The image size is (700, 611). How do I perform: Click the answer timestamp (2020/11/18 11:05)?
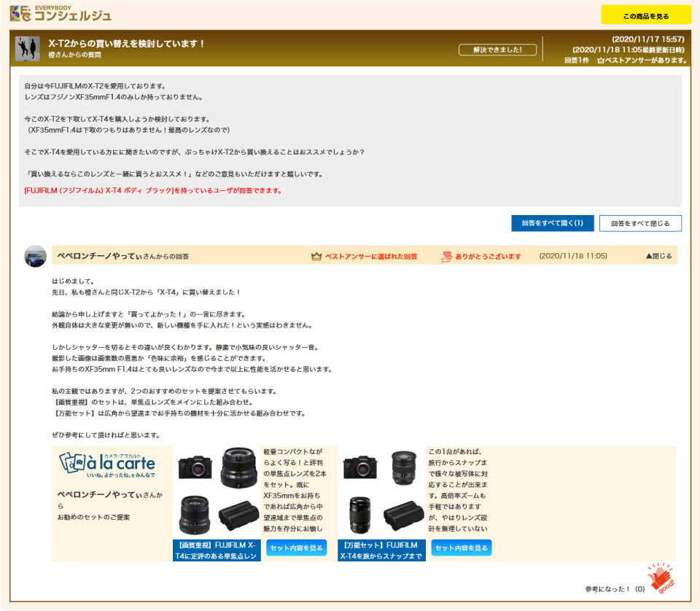coord(573,256)
